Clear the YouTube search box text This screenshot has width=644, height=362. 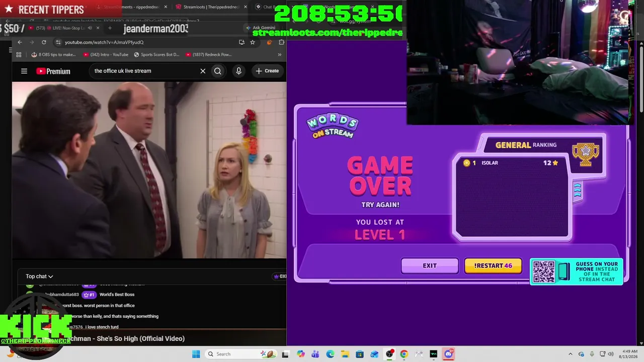tap(203, 71)
